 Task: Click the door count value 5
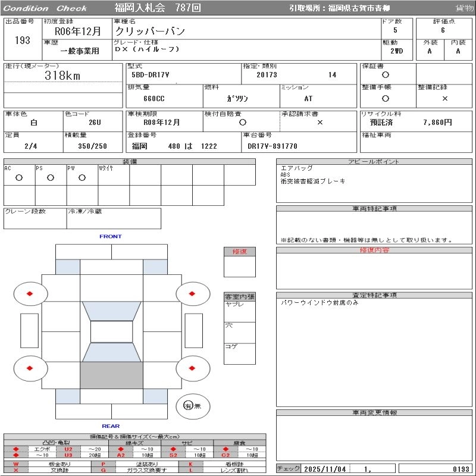click(x=395, y=30)
